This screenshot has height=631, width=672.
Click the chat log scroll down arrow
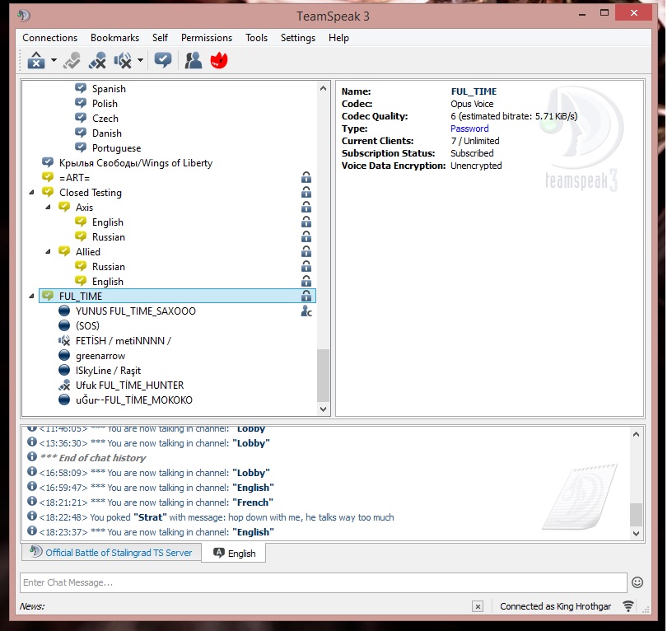click(636, 533)
